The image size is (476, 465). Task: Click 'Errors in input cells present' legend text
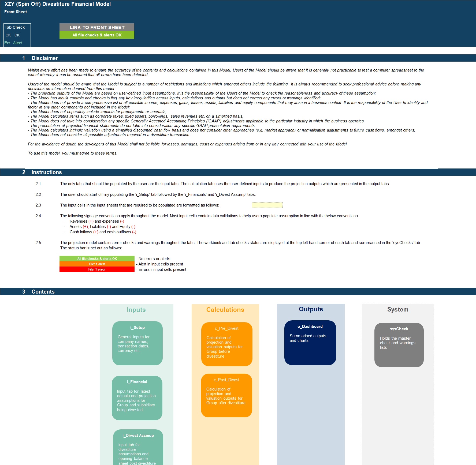pos(161,269)
